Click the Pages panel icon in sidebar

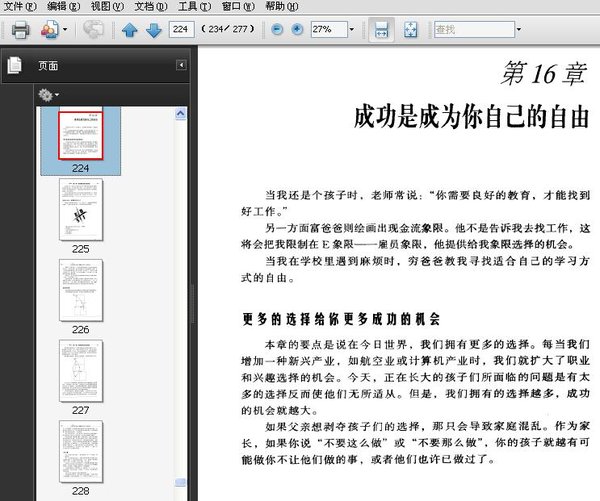(x=14, y=66)
